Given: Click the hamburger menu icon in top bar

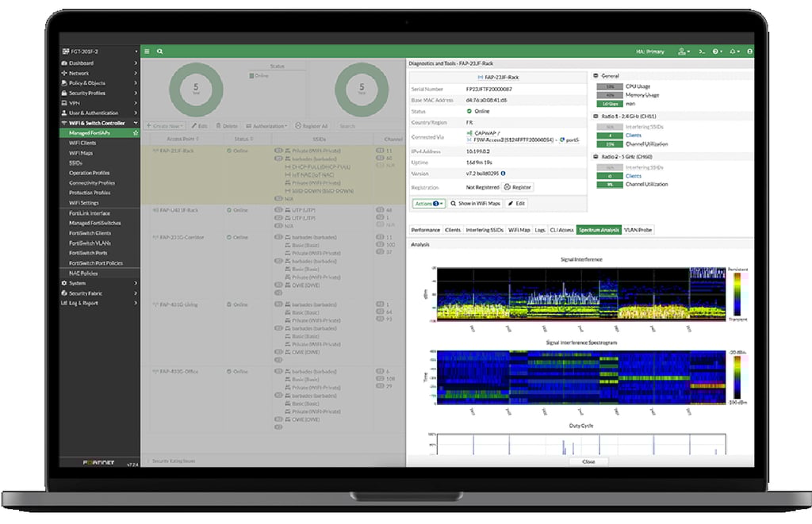Looking at the screenshot, I should (147, 52).
